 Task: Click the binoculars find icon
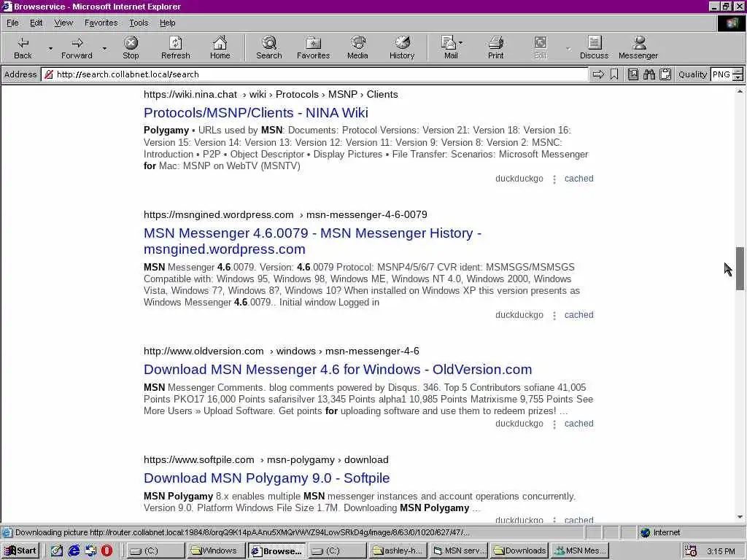[649, 74]
